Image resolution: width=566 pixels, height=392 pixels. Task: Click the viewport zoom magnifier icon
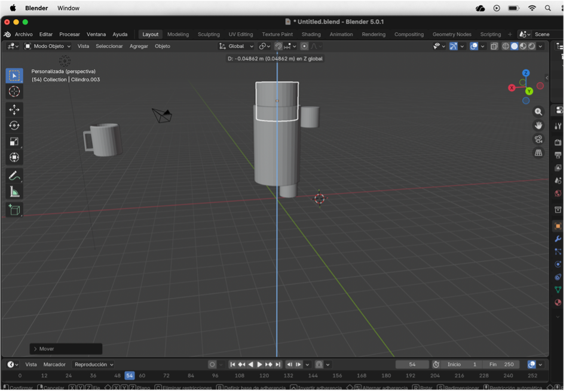pyautogui.click(x=539, y=112)
